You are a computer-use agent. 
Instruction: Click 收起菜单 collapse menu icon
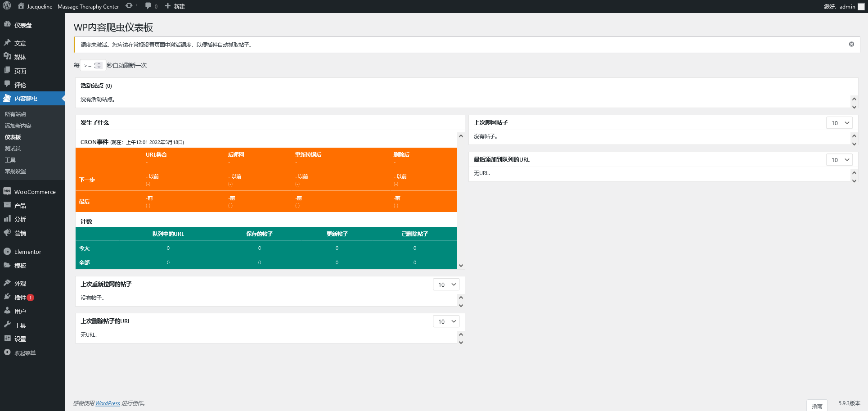coord(7,352)
